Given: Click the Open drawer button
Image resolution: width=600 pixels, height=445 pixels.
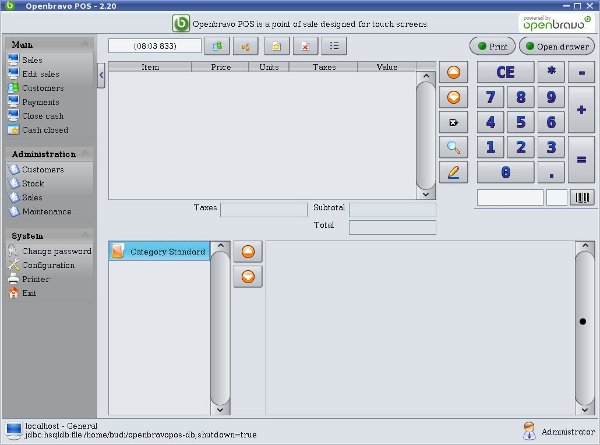Looking at the screenshot, I should [557, 46].
